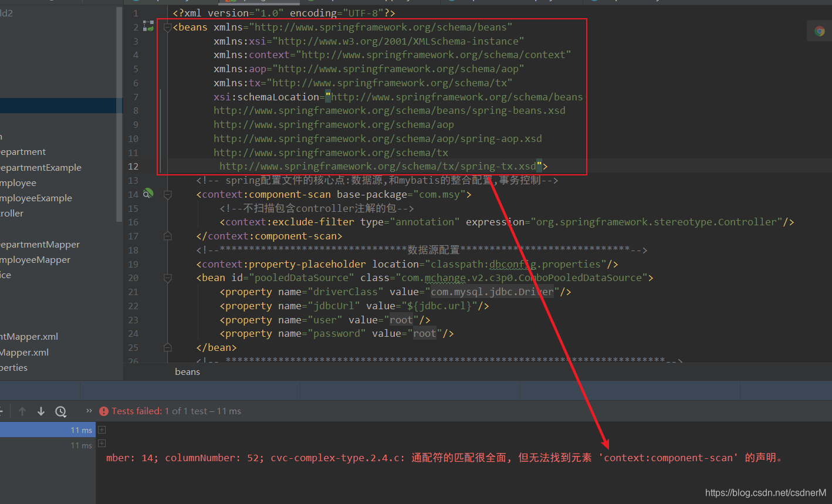
Task: Collapse the component-scan fold on line 14
Action: (x=167, y=194)
